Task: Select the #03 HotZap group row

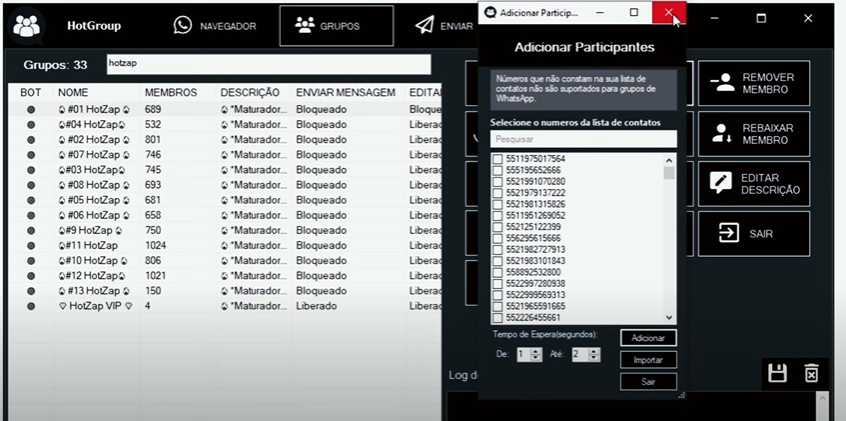Action: point(226,170)
